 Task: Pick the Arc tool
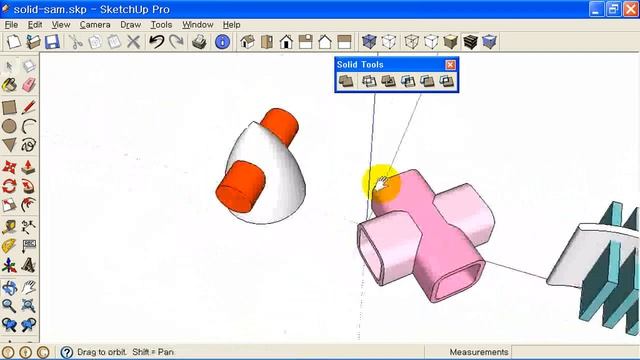(x=29, y=126)
